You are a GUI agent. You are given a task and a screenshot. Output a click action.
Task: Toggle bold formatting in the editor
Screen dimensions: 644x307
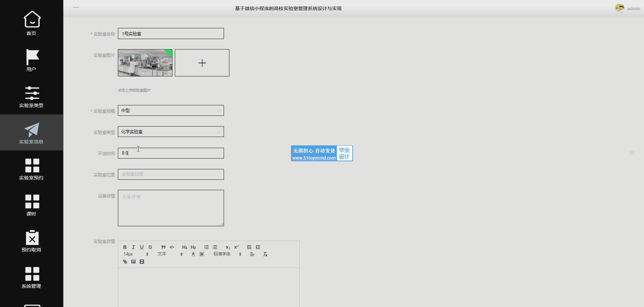[125, 247]
